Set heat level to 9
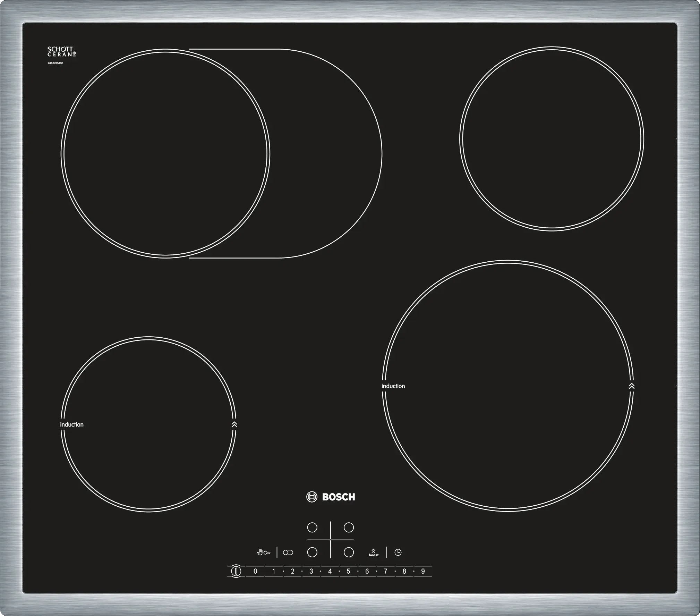 (423, 571)
